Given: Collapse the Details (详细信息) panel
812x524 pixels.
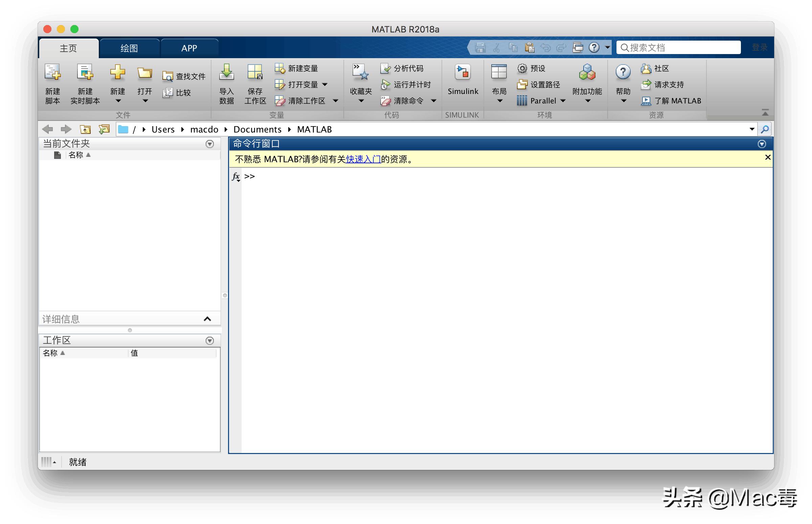Looking at the screenshot, I should coord(207,319).
